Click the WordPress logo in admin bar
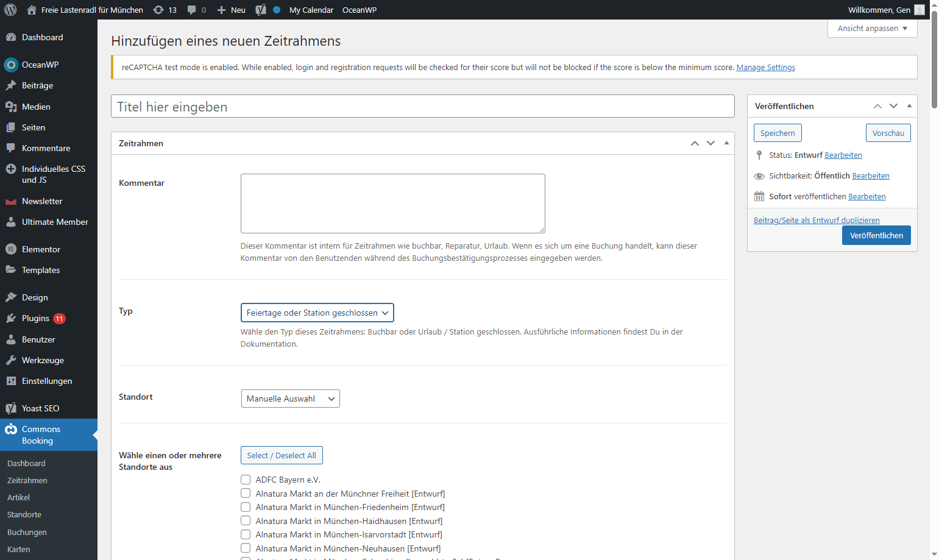This screenshot has height=560, width=939. coord(10,10)
